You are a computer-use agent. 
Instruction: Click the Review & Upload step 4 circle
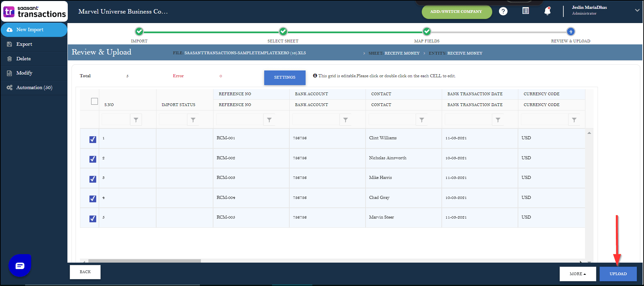[x=571, y=32]
